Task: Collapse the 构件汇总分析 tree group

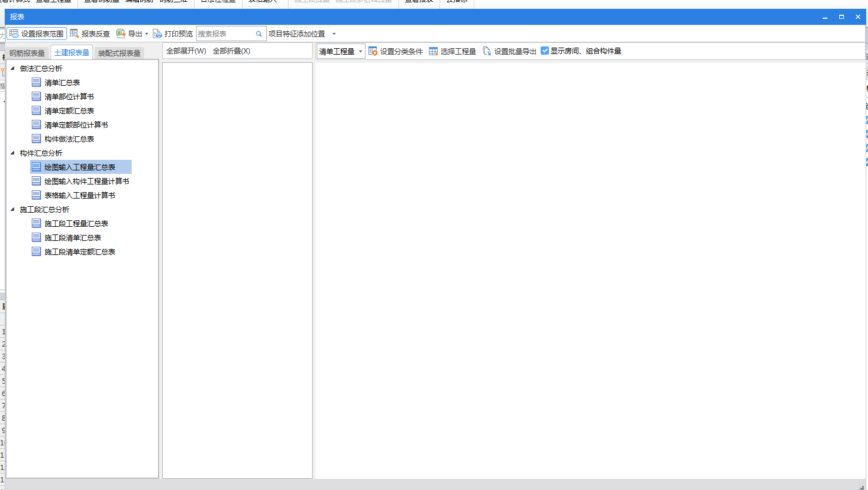Action: 12,153
